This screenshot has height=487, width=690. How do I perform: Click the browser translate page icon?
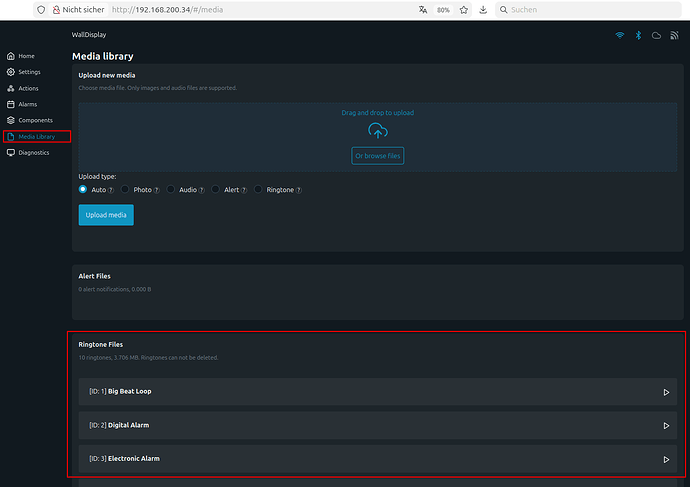coord(423,10)
